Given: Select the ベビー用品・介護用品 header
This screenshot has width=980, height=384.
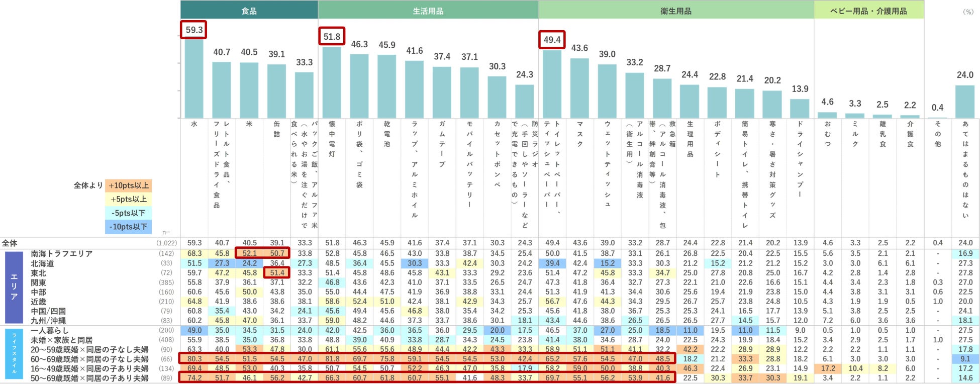Looking at the screenshot, I should (x=869, y=10).
